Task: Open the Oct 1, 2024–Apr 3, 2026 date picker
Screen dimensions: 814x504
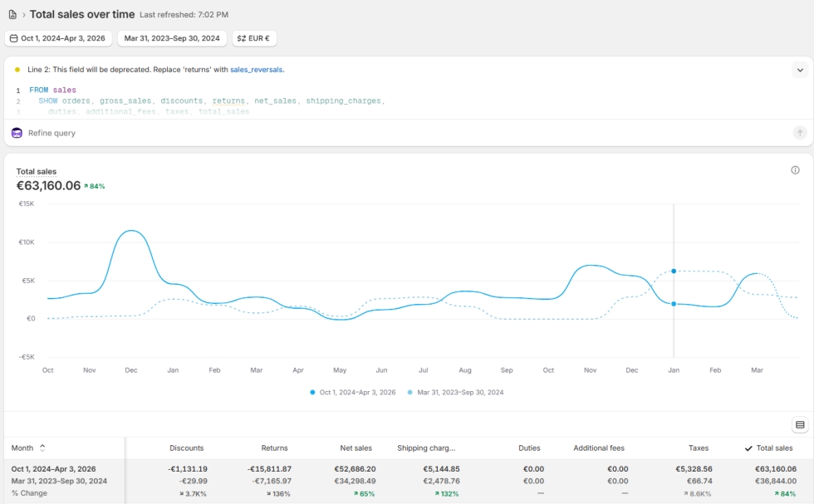Action: tap(58, 38)
